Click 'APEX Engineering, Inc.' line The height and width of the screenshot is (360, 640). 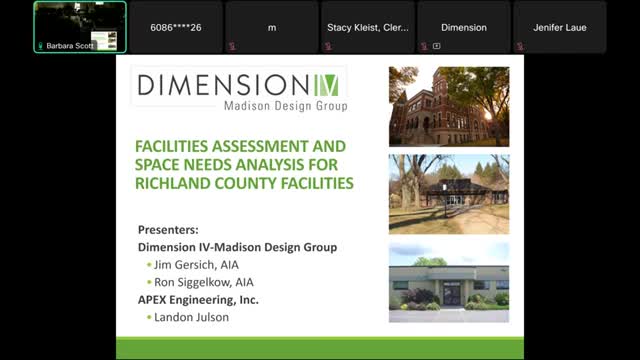click(198, 300)
